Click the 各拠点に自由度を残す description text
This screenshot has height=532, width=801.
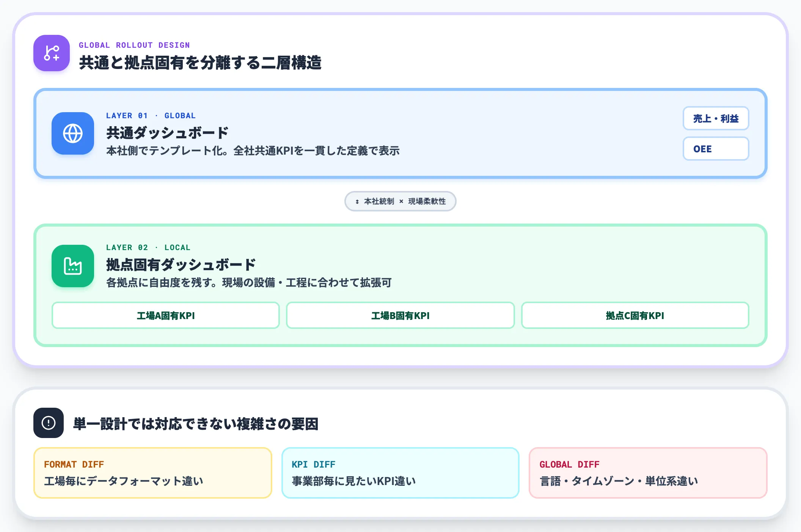pyautogui.click(x=249, y=283)
